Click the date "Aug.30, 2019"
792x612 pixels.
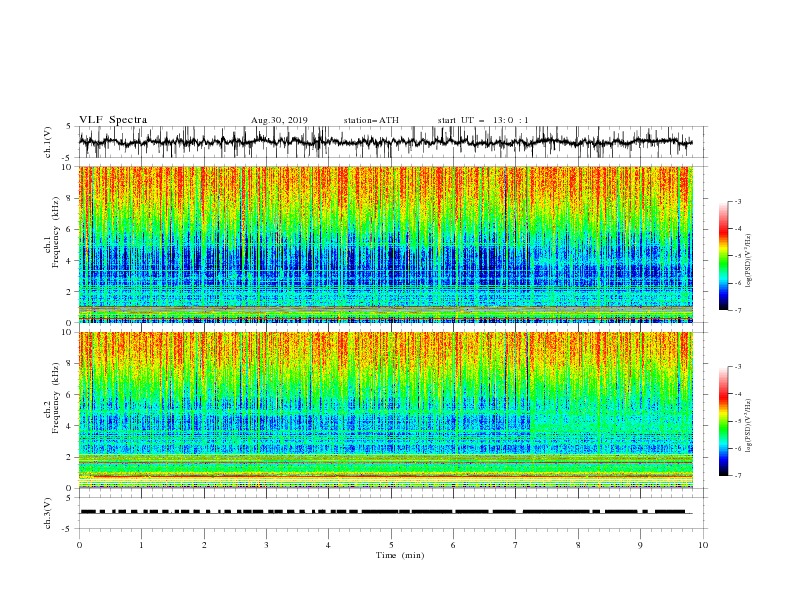(279, 120)
